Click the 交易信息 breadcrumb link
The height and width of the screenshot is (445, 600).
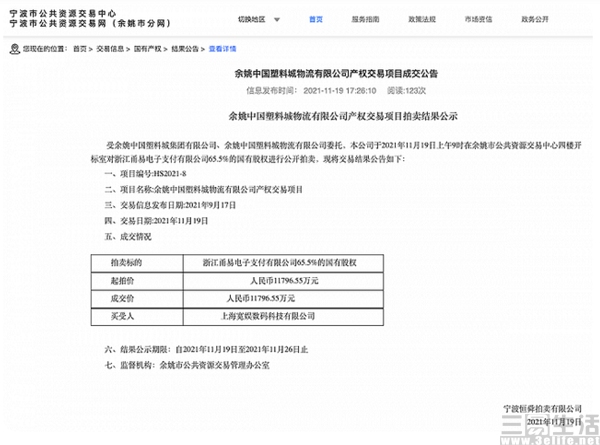[110, 49]
